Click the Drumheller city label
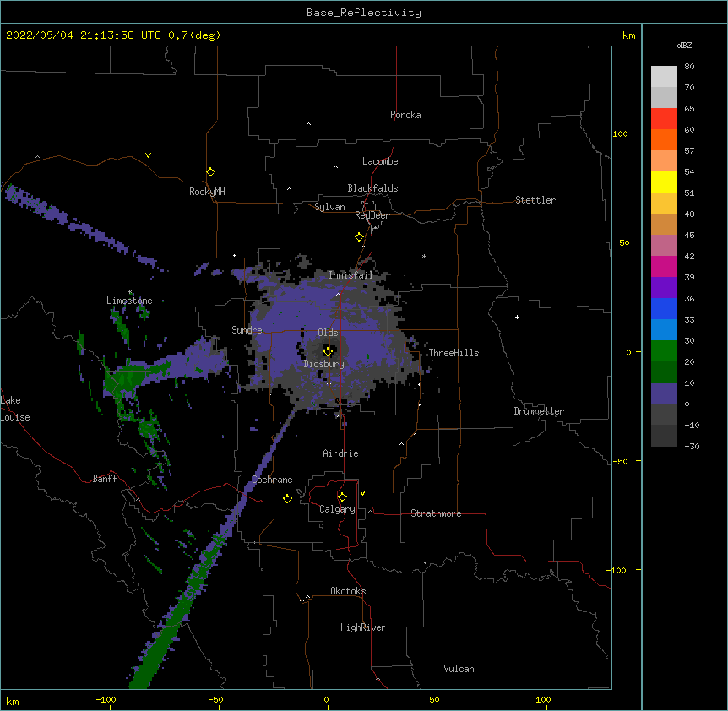The height and width of the screenshot is (711, 728). [x=539, y=411]
